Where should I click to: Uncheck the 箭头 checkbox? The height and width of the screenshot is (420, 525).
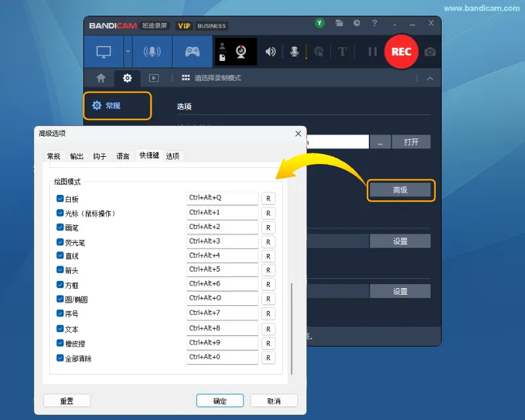[x=60, y=270]
